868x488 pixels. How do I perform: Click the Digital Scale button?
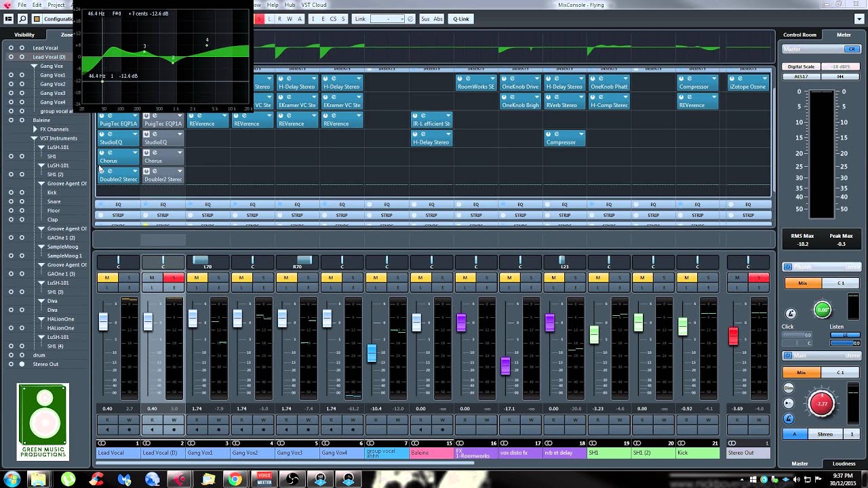(x=801, y=66)
